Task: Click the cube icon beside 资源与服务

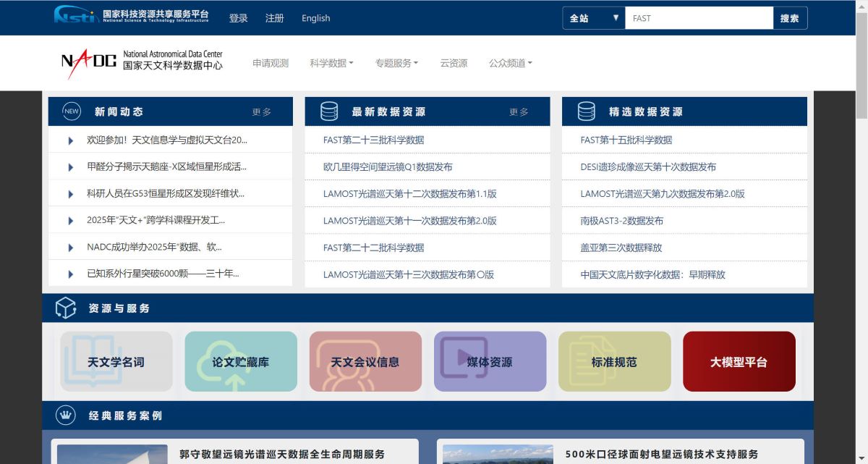Action: 66,308
